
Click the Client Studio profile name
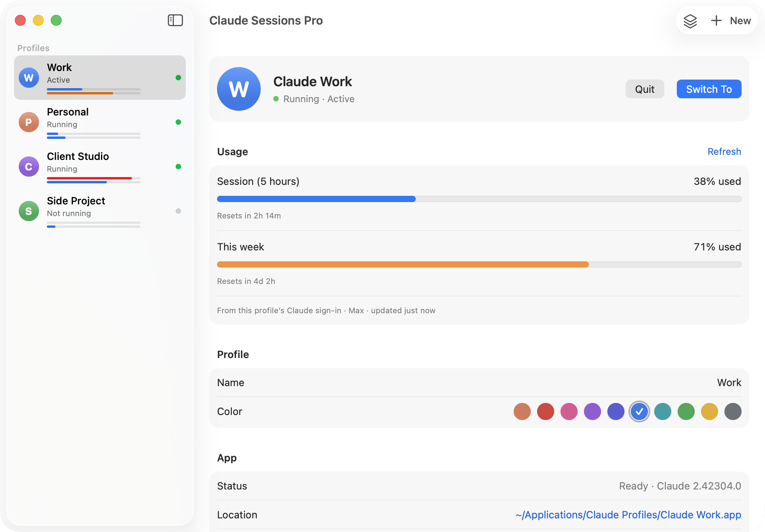pos(78,156)
